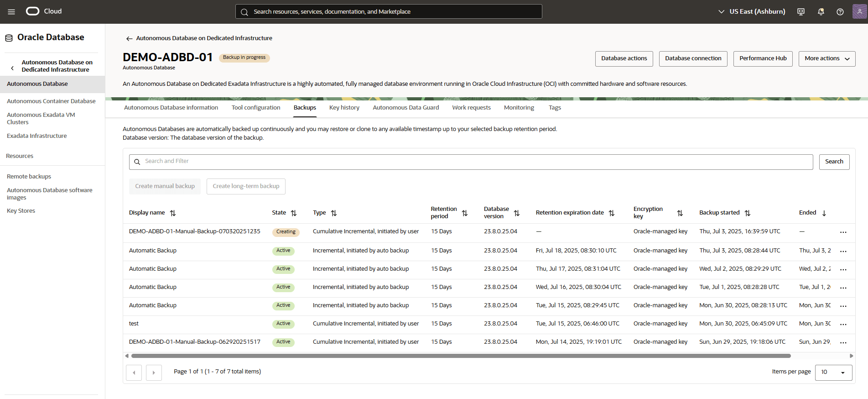Sort table by Display name
The image size is (868, 399).
coord(173,213)
